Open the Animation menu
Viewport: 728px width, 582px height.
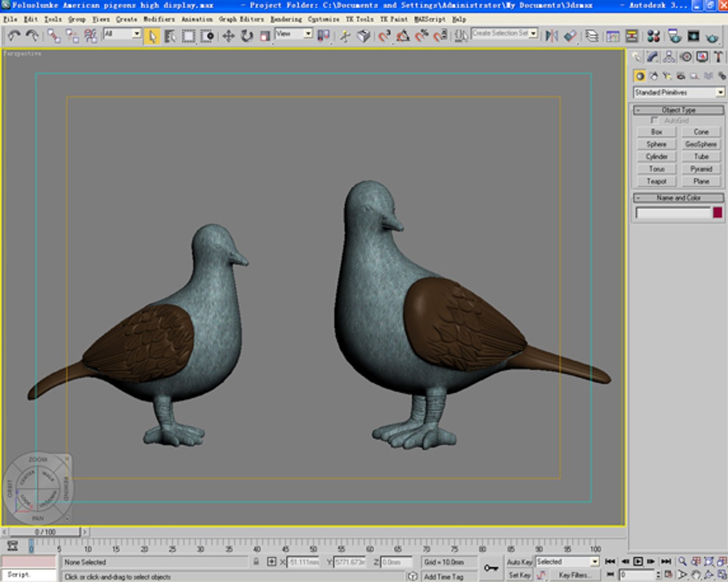[197, 19]
